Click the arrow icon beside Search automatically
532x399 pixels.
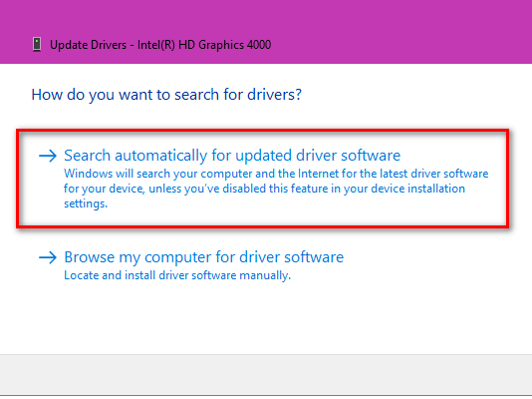pos(48,156)
